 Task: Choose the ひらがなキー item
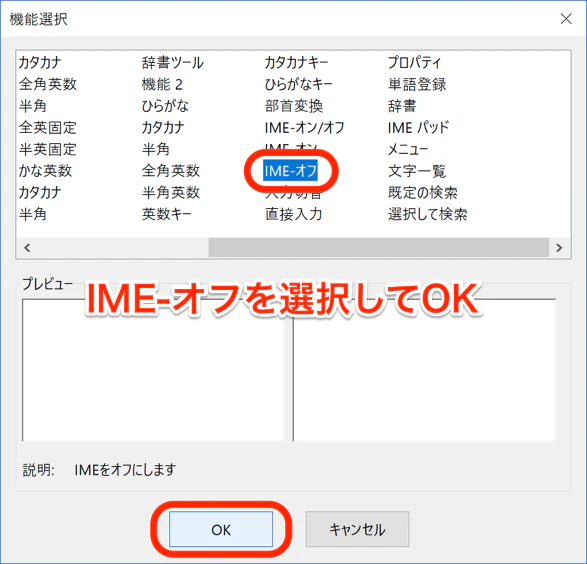(298, 84)
